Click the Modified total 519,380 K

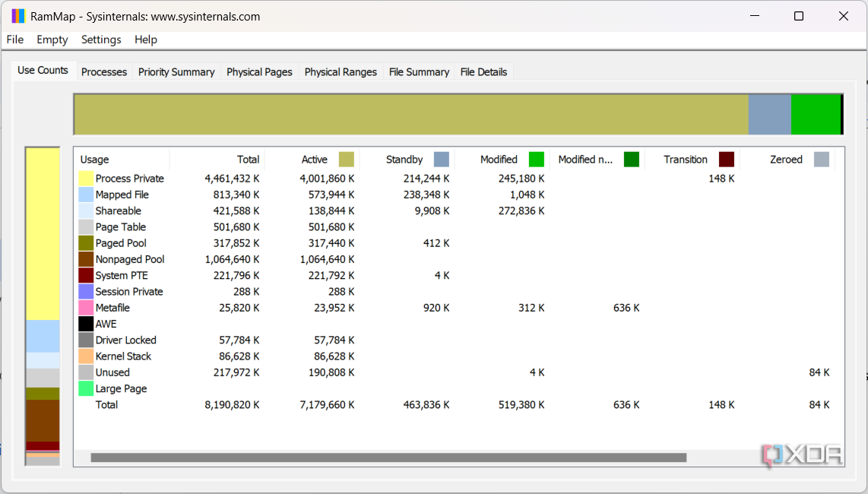[521, 405]
